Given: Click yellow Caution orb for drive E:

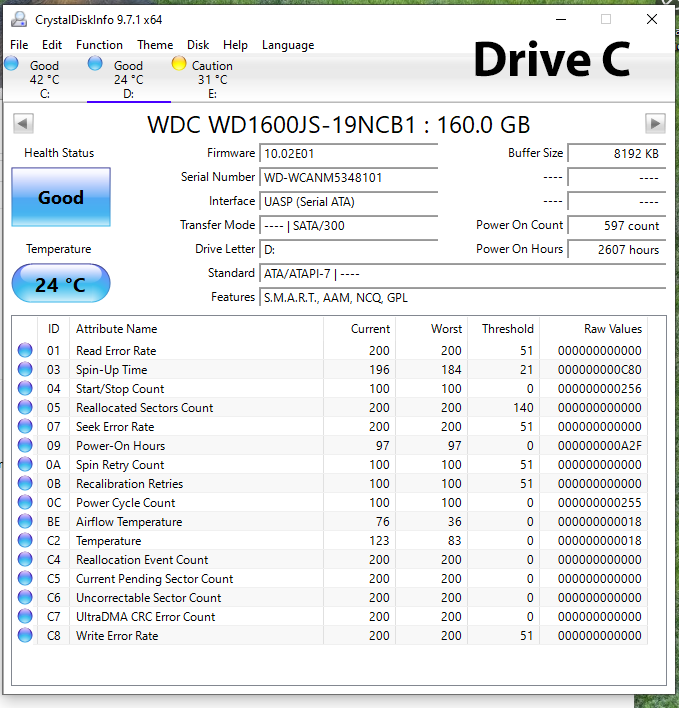Looking at the screenshot, I should coord(179,64).
